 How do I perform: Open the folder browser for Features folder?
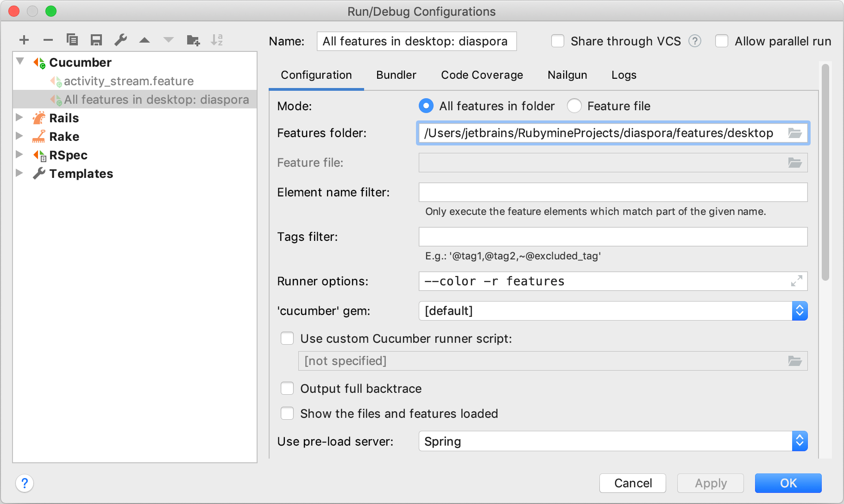[795, 133]
